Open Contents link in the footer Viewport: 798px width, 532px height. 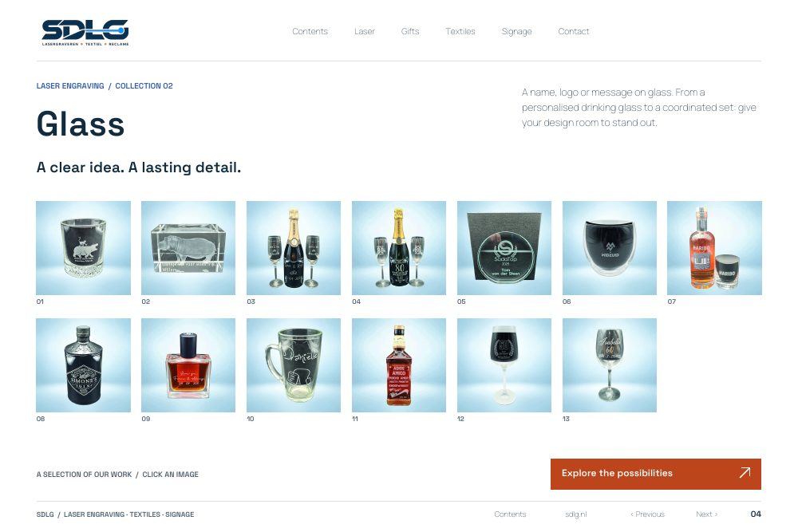510,514
